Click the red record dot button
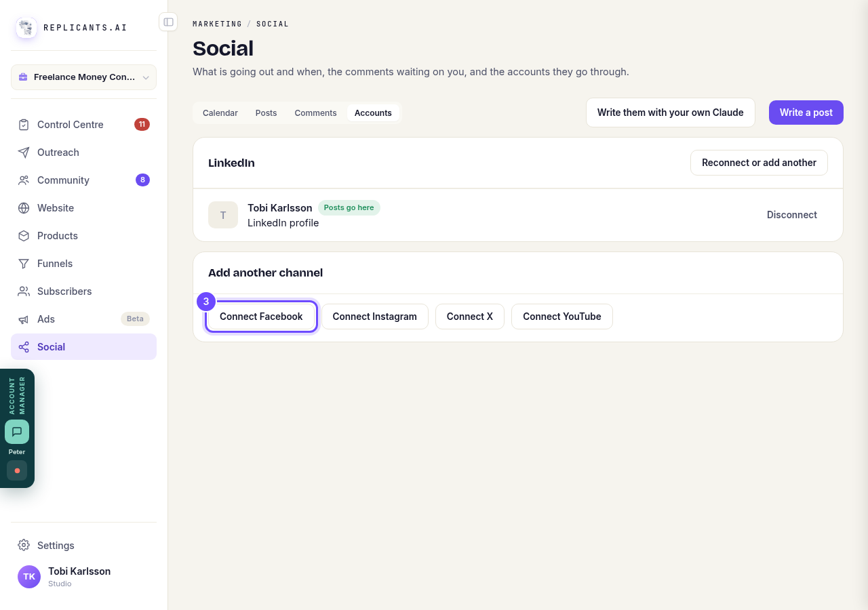The height and width of the screenshot is (610, 868). coord(17,470)
